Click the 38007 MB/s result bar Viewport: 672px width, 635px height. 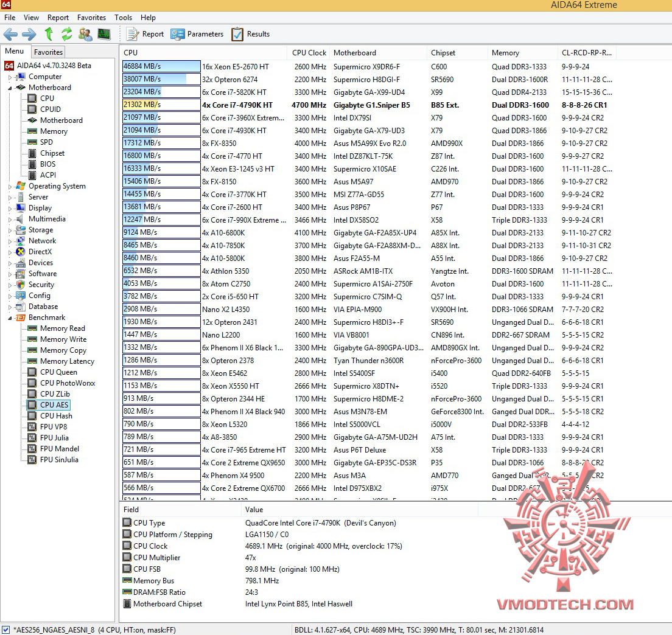(x=161, y=79)
